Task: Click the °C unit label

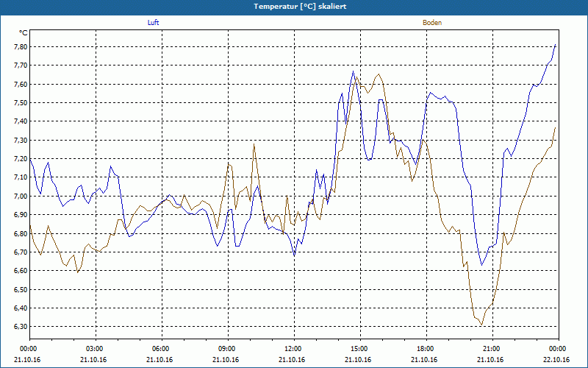Action: point(24,33)
